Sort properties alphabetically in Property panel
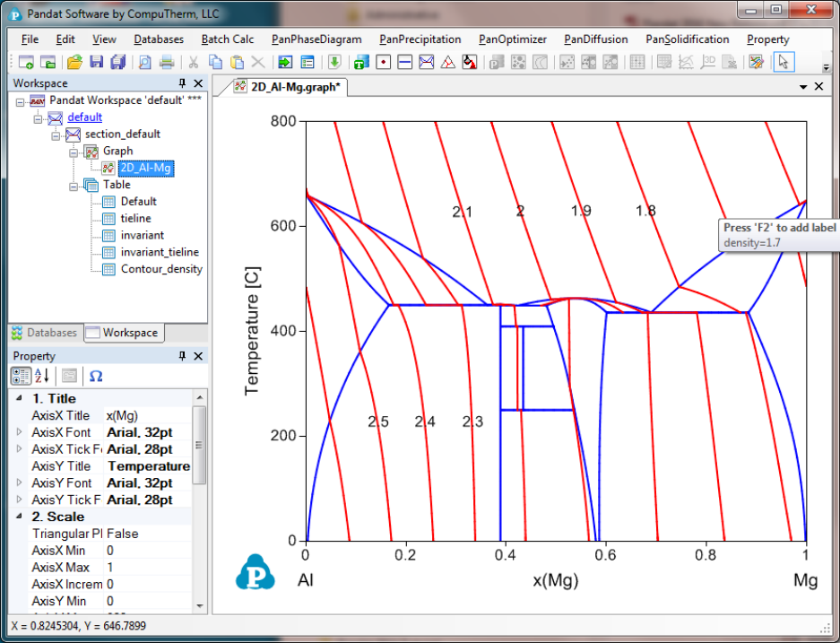 pos(42,376)
